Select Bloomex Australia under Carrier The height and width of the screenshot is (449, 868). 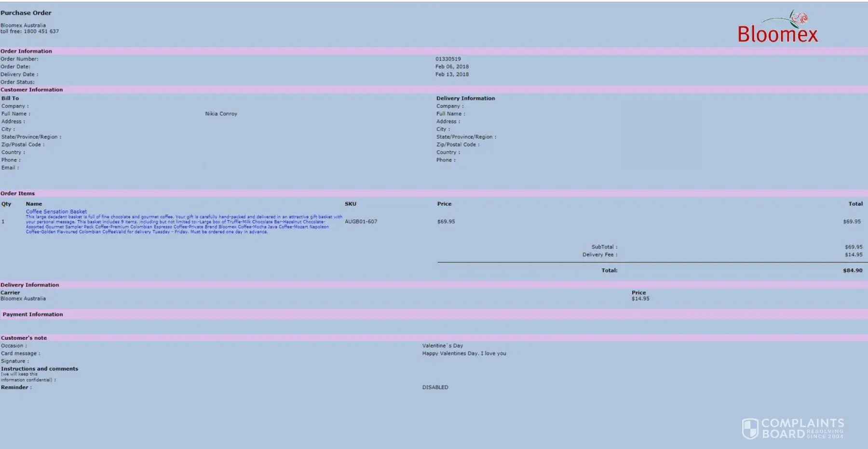pos(23,299)
